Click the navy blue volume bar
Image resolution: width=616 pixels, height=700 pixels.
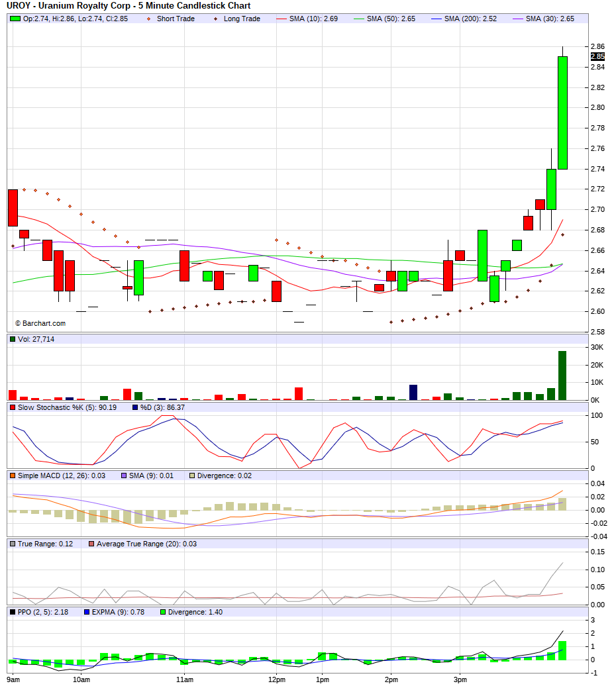pyautogui.click(x=413, y=393)
